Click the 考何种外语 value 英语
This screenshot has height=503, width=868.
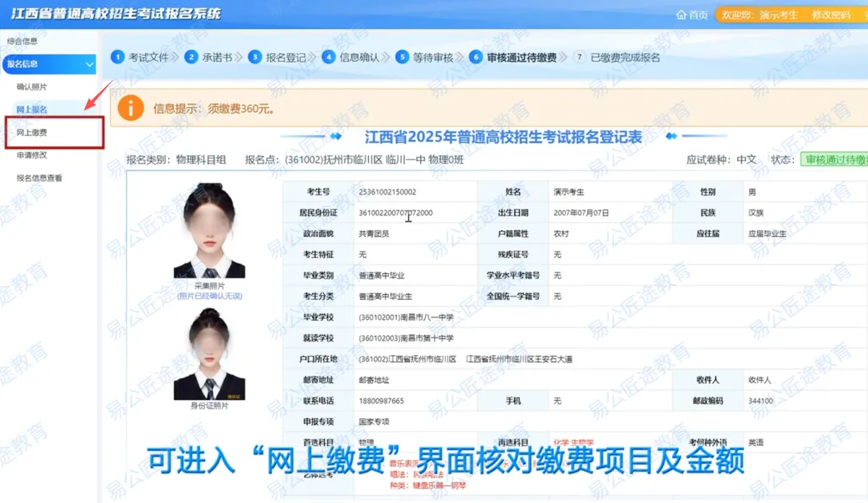click(756, 443)
